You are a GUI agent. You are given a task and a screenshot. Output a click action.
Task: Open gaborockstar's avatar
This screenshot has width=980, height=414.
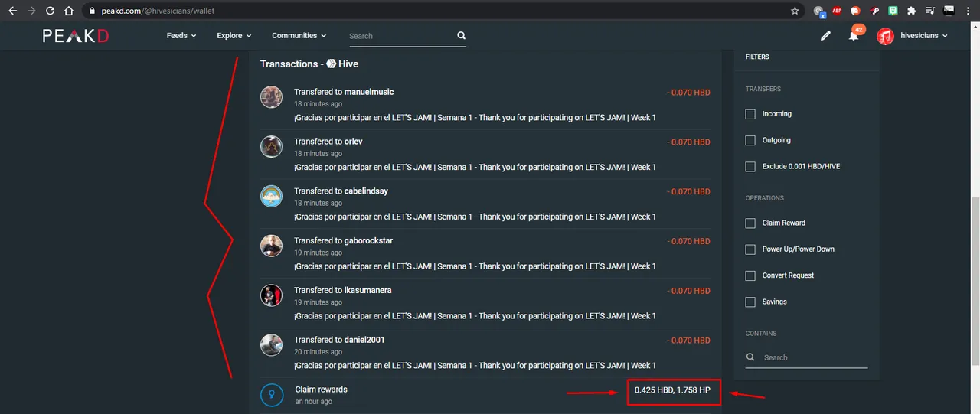click(x=271, y=246)
